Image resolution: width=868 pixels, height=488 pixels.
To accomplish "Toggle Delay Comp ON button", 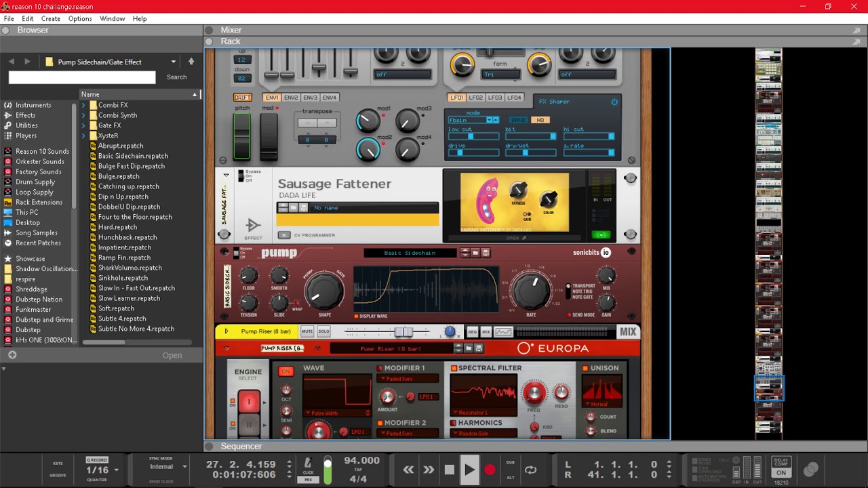I will pos(781,472).
